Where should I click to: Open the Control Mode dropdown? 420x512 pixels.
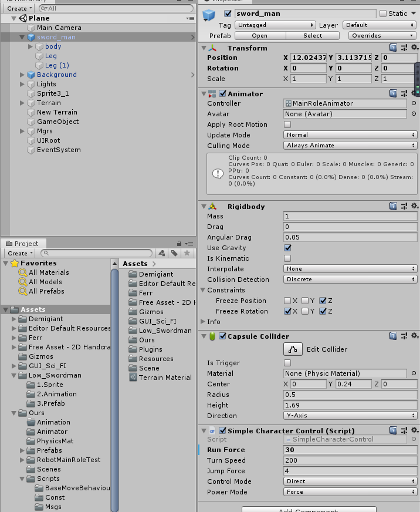[350, 481]
